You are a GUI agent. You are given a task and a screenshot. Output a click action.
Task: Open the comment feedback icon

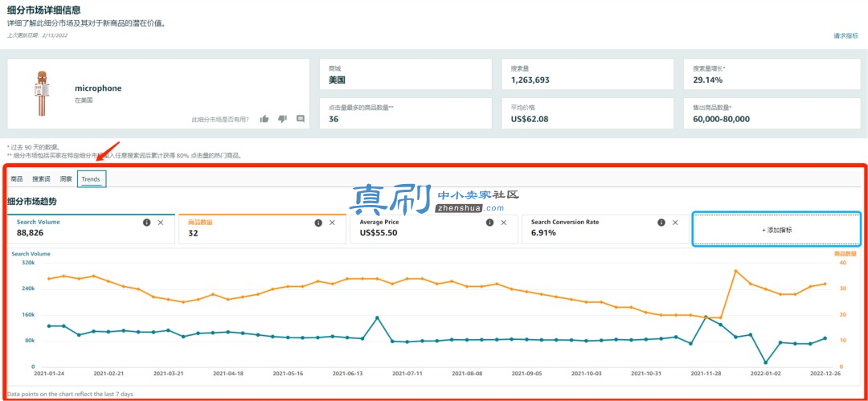point(301,118)
